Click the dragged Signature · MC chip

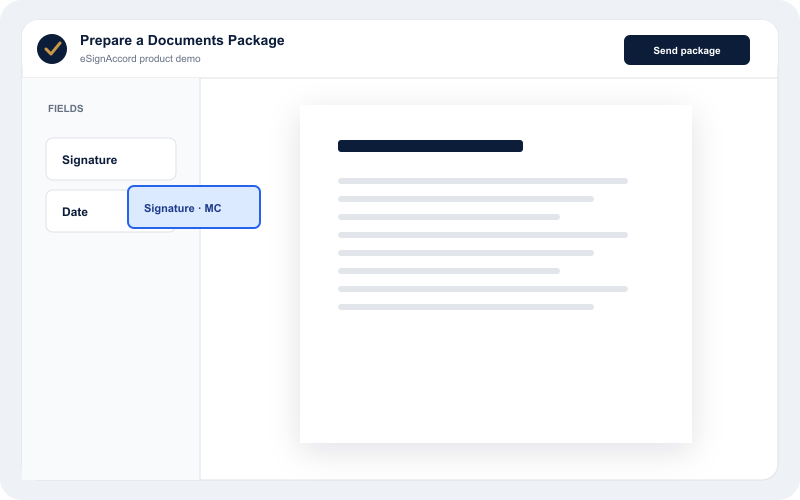coord(194,207)
